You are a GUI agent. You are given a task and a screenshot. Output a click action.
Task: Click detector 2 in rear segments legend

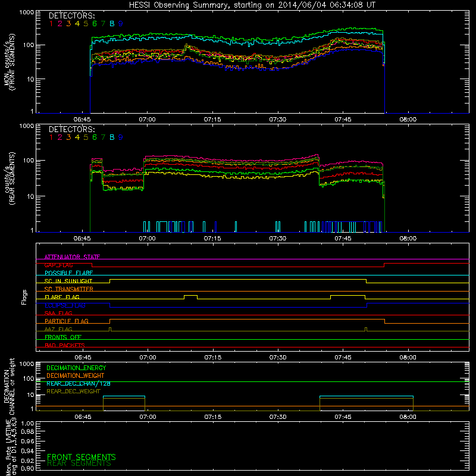tap(60, 137)
